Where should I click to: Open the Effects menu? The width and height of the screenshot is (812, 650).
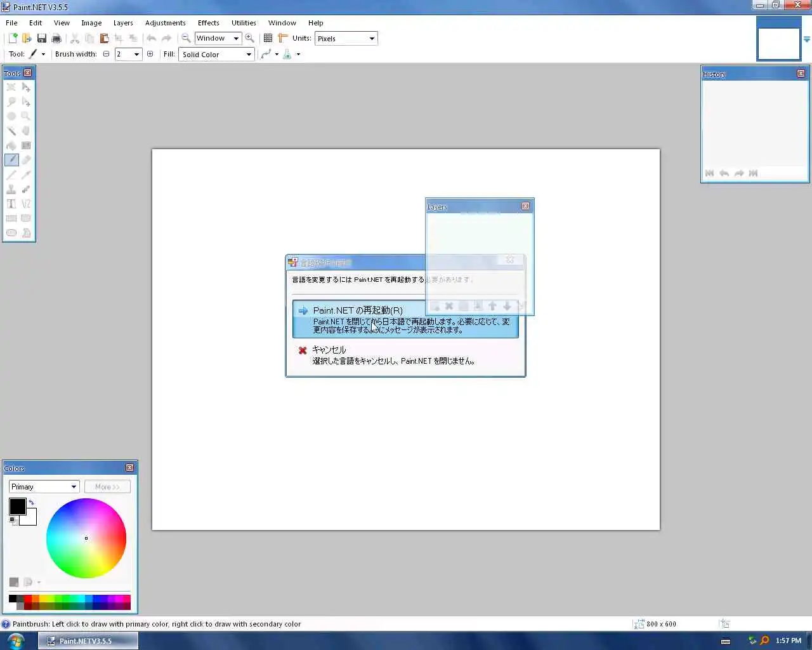(208, 23)
